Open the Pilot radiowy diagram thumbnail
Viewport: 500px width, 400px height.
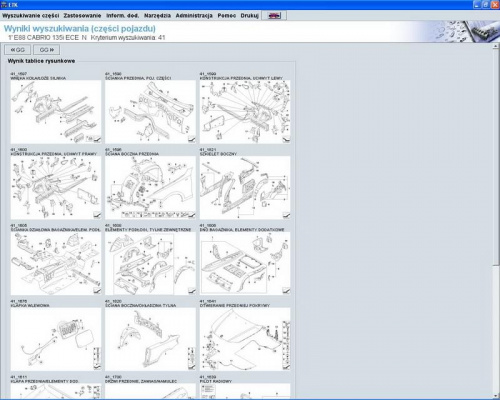click(x=245, y=390)
